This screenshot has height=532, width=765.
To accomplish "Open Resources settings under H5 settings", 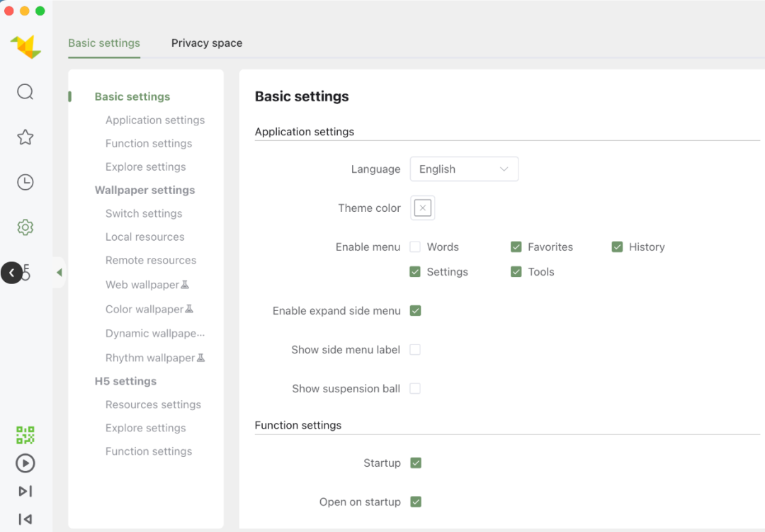I will pos(153,404).
